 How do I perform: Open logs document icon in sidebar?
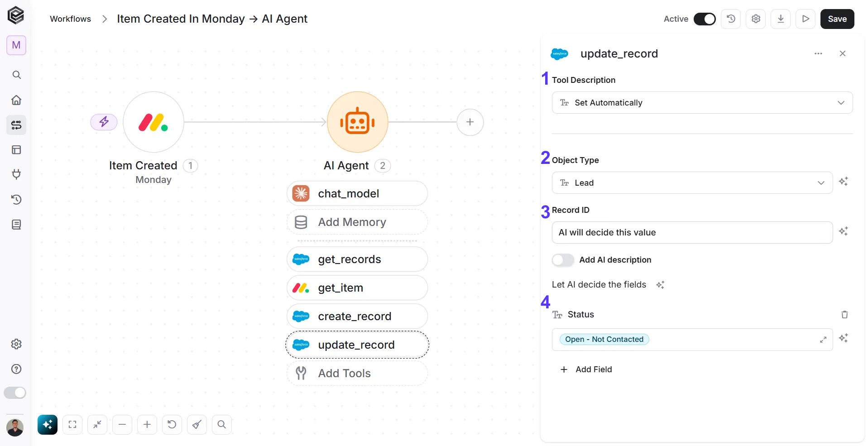16,225
